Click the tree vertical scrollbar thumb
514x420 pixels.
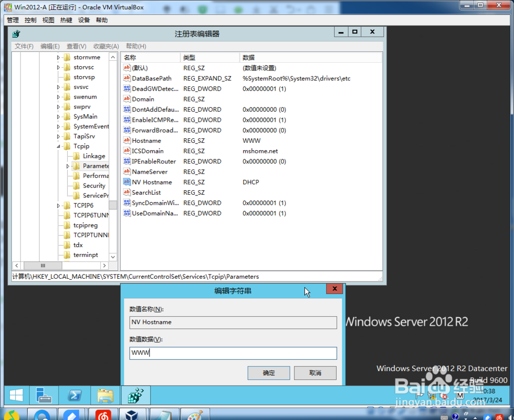pos(113,205)
